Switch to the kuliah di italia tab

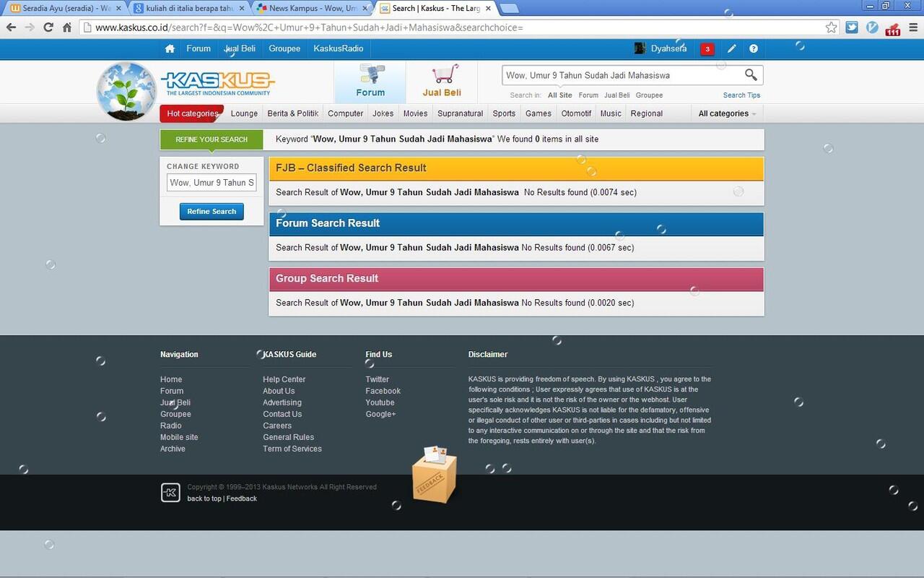189,9
